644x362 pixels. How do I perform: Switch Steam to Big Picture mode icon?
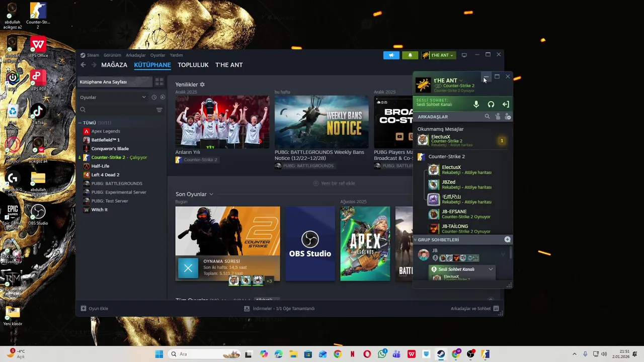(x=464, y=55)
